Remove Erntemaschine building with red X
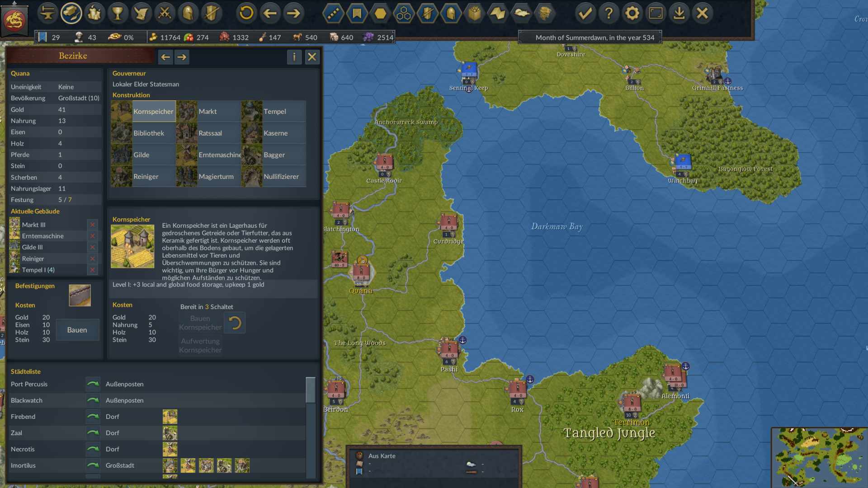The image size is (868, 488). click(x=92, y=236)
